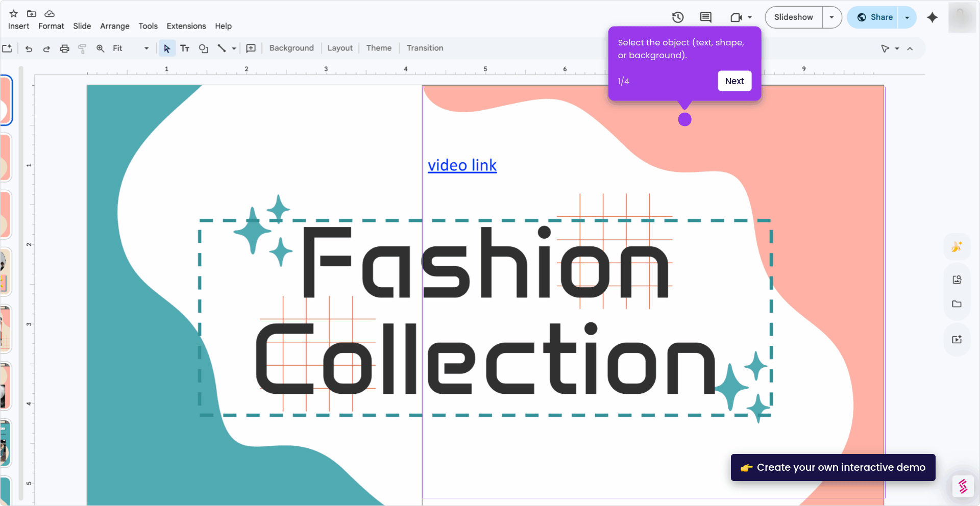
Task: Click the pink Storylane logo icon
Action: click(963, 486)
